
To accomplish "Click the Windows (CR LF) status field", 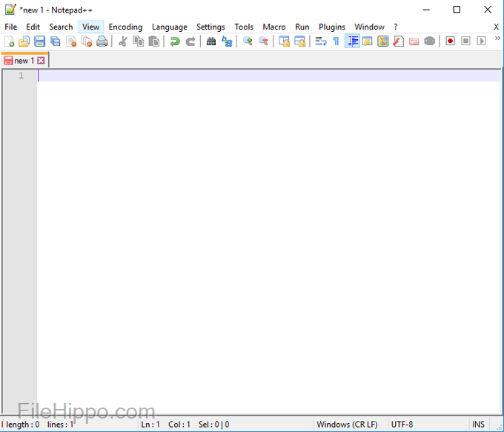I will click(347, 425).
